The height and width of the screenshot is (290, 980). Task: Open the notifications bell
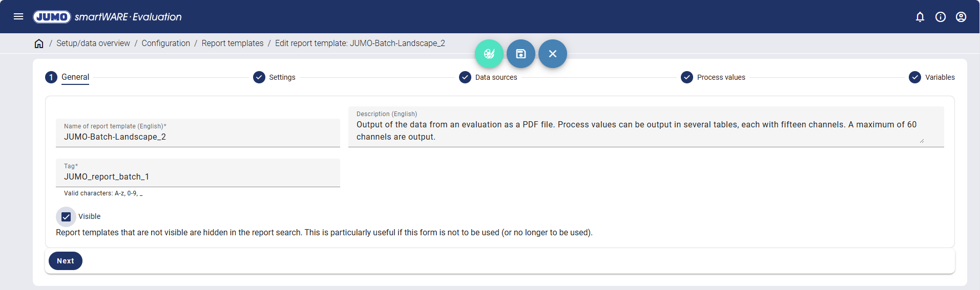920,17
